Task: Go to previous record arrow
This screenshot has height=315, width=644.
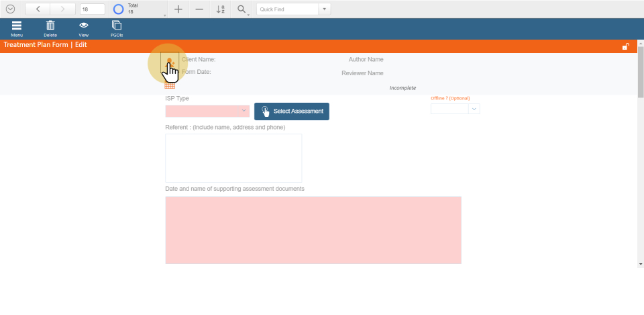Action: point(38,9)
